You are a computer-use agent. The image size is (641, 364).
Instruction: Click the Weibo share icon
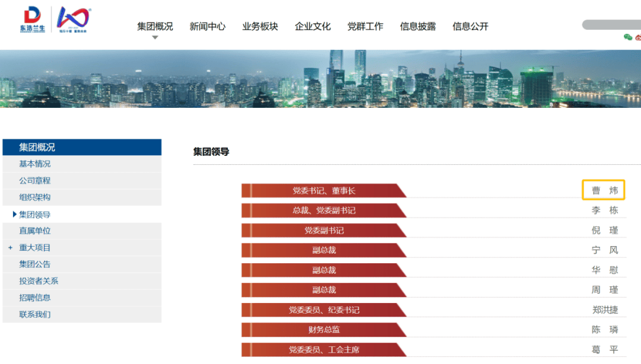pos(639,37)
